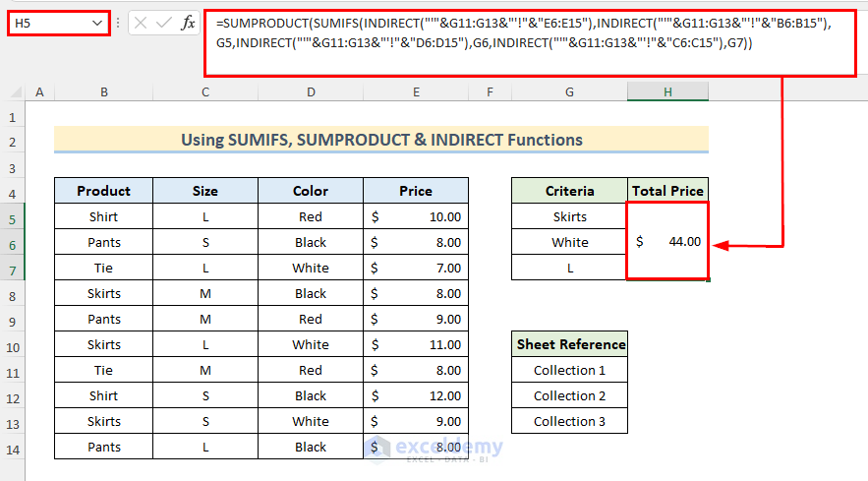Select column A header
868x481 pixels.
(x=39, y=92)
